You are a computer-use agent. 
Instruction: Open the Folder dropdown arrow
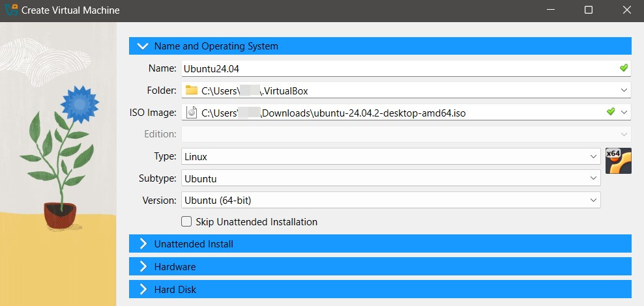(x=624, y=90)
